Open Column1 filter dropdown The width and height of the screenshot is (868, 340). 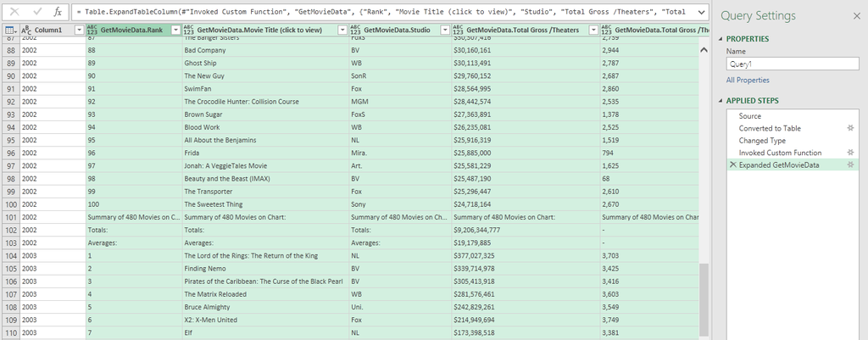[79, 30]
